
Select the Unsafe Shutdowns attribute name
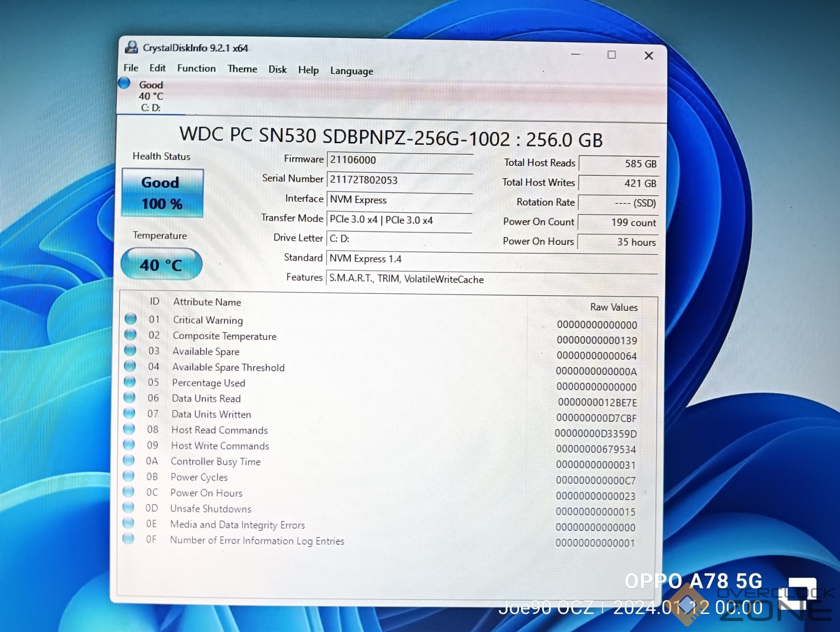click(210, 509)
